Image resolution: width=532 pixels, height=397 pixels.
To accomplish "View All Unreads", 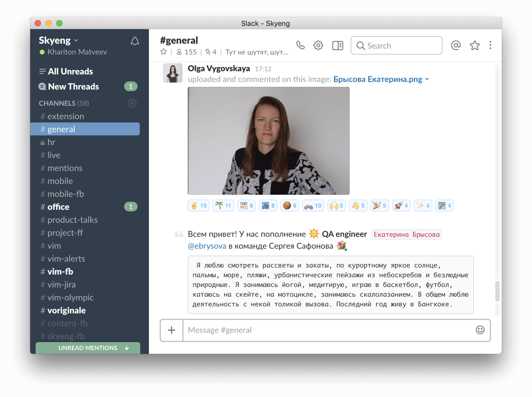I will coord(70,71).
